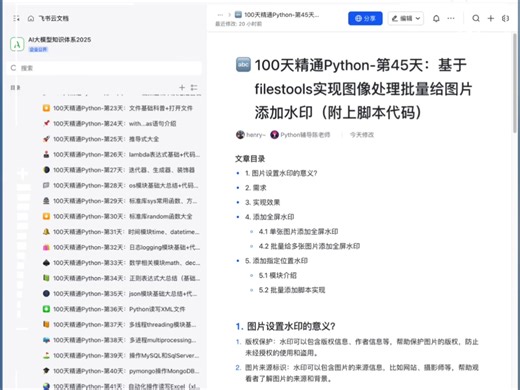The width and height of the screenshot is (520, 390).
Task: Open 第25天: 推导式大全
Action: pos(106,139)
